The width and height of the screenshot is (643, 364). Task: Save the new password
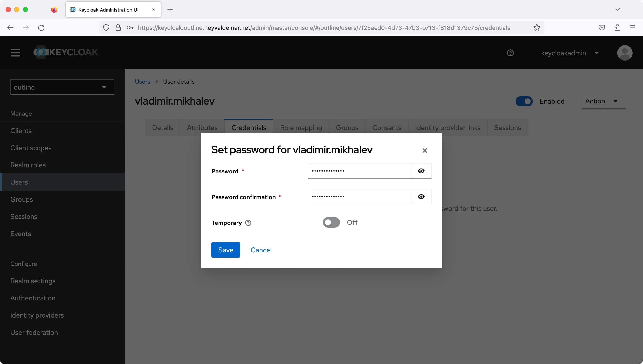225,250
